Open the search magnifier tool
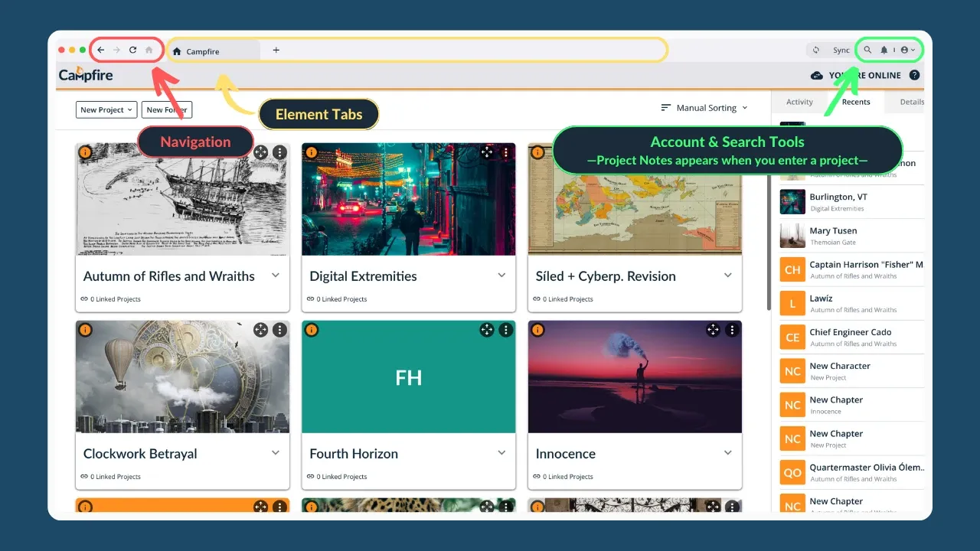 click(x=866, y=50)
